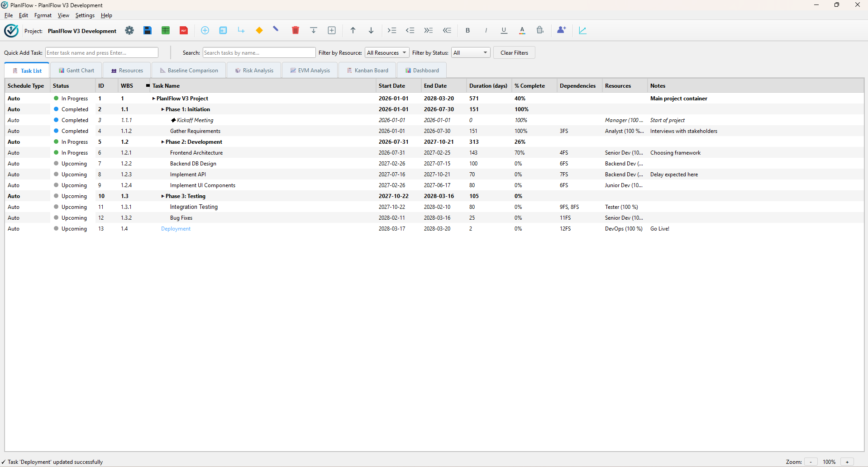Image resolution: width=868 pixels, height=467 pixels.
Task: Open the Kanban Board tab
Action: click(367, 71)
